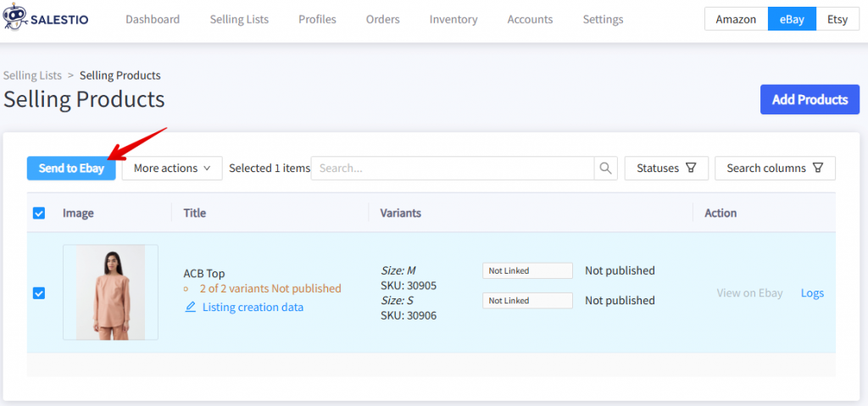Image resolution: width=868 pixels, height=406 pixels.
Task: Focus the product search input field
Action: click(x=453, y=168)
